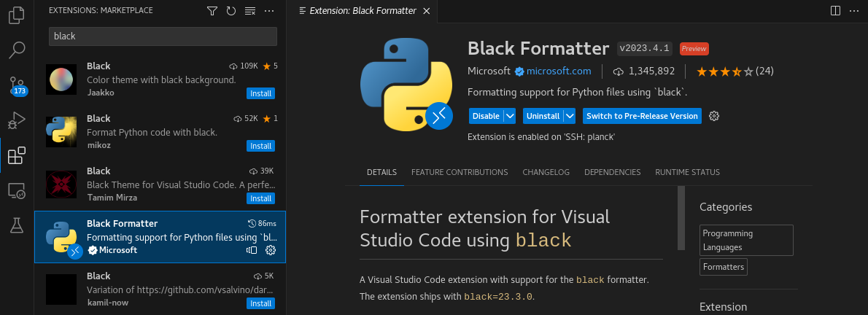868x315 pixels.
Task: Open Source Control view with 173 badge
Action: pos(17,86)
